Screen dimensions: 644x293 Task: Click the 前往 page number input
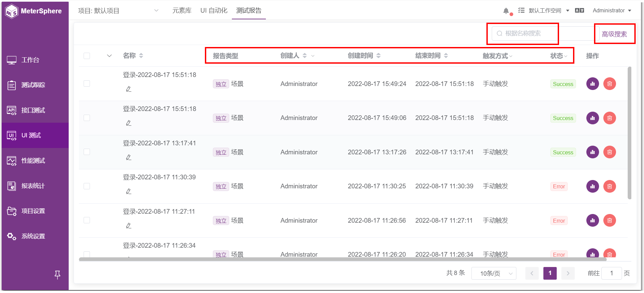point(611,273)
